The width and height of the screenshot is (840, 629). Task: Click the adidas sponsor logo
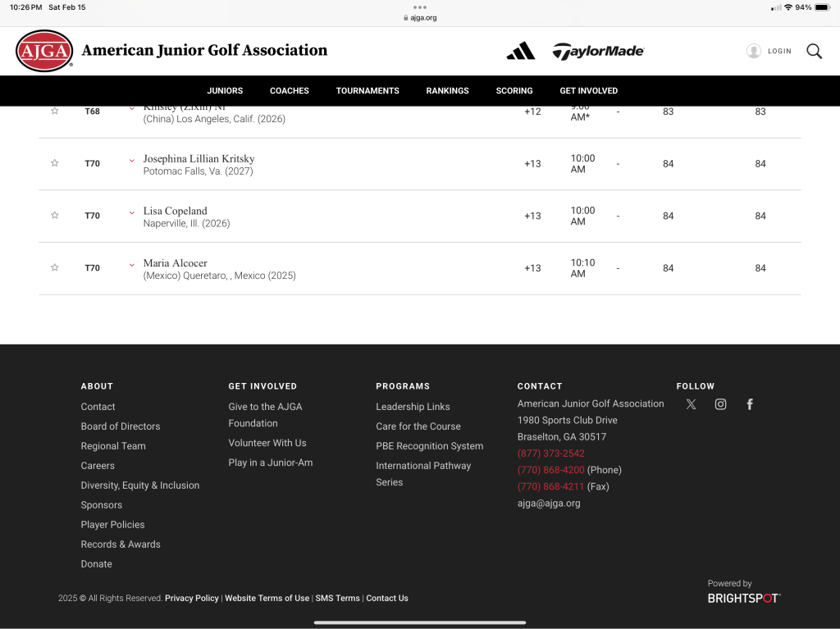(x=520, y=51)
